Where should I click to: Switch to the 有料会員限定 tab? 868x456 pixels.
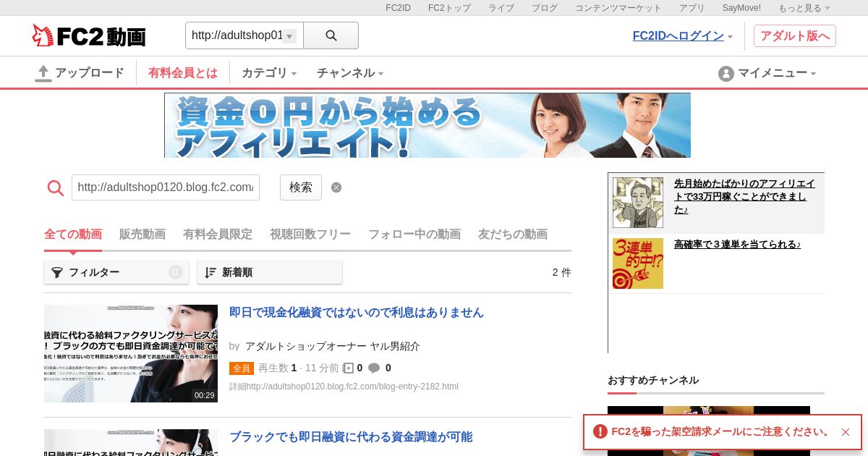218,234
